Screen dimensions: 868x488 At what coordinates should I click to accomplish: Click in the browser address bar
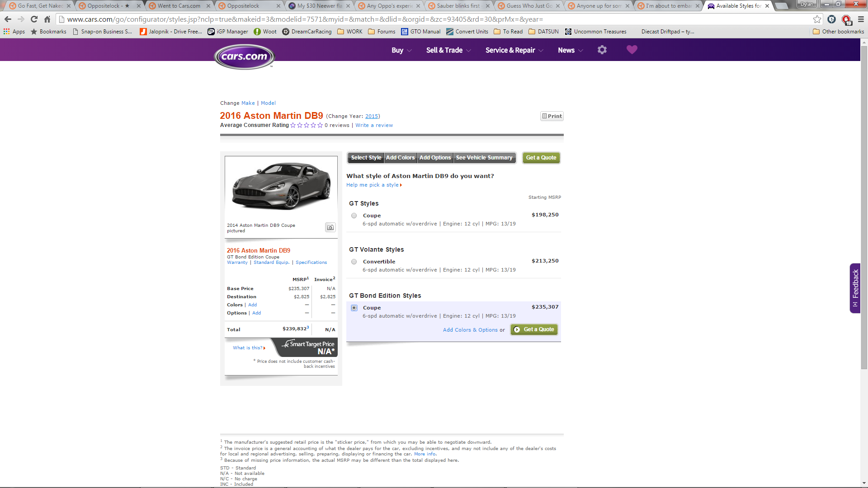[x=434, y=19]
